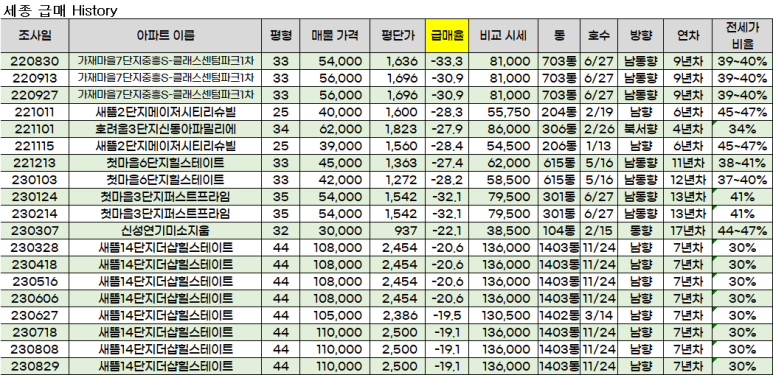
Task: Select date cell 221213
Action: point(35,163)
